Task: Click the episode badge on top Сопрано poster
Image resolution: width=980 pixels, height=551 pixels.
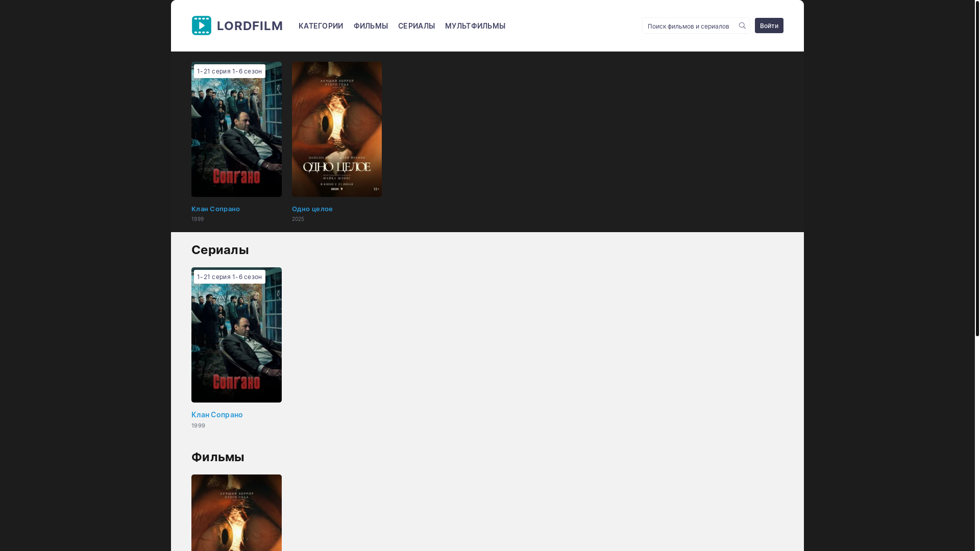Action: click(229, 71)
